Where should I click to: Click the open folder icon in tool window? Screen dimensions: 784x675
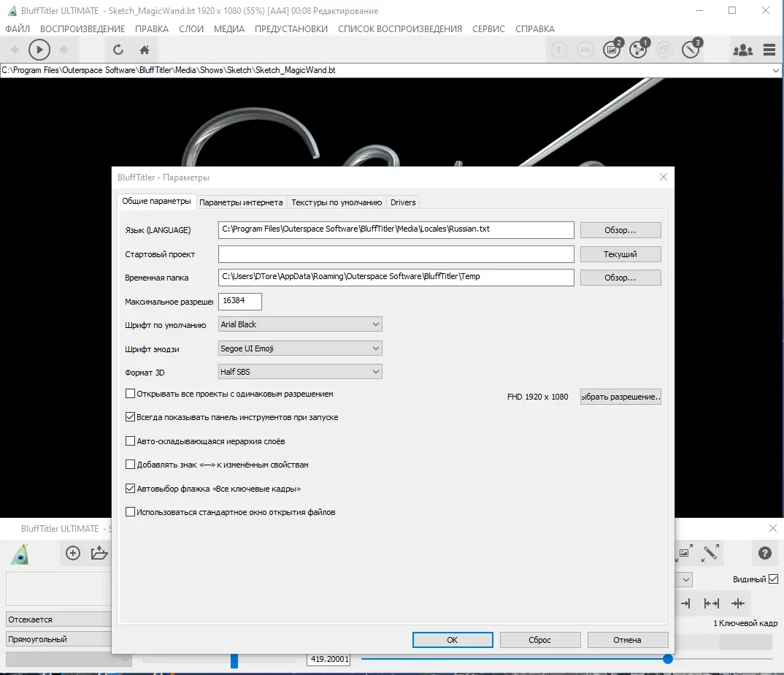(x=99, y=553)
